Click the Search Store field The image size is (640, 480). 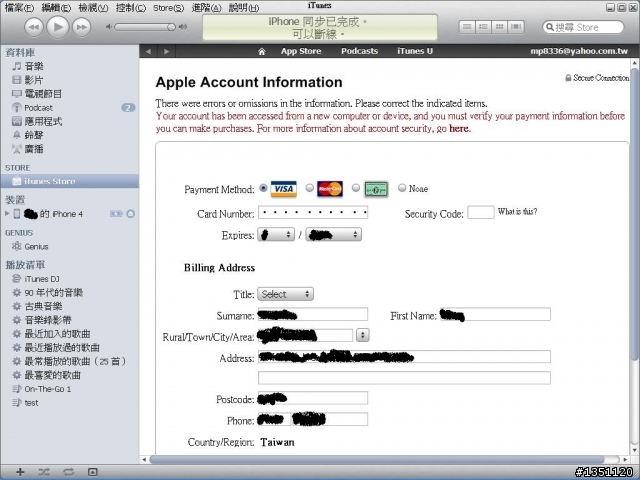pos(583,27)
